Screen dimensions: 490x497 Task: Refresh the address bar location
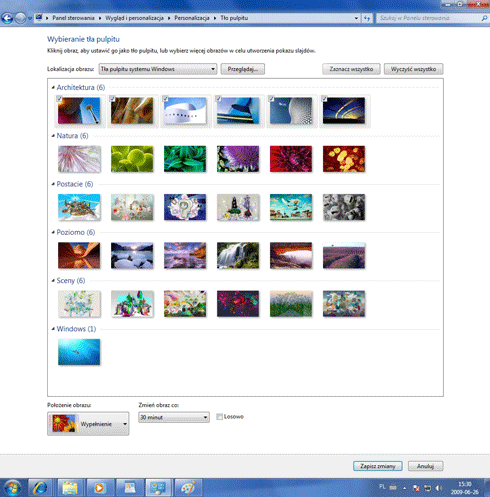367,18
